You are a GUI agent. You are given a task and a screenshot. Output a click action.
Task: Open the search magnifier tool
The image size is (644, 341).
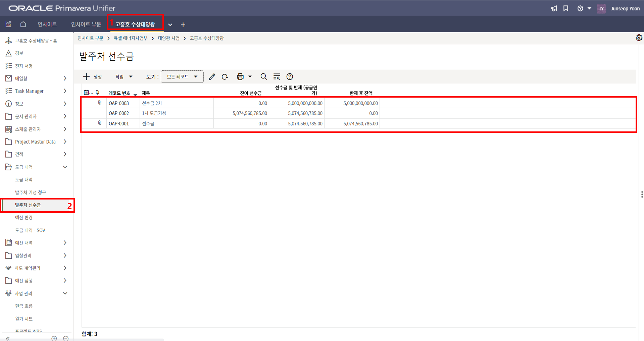pyautogui.click(x=264, y=77)
